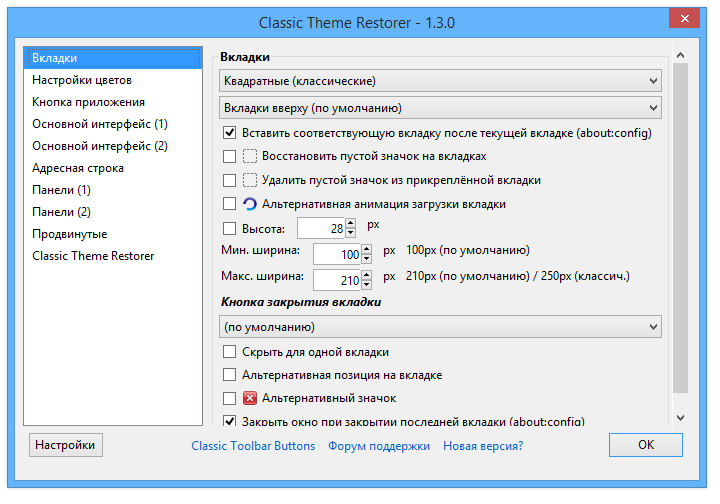Click the red alternative close icon

(x=249, y=398)
